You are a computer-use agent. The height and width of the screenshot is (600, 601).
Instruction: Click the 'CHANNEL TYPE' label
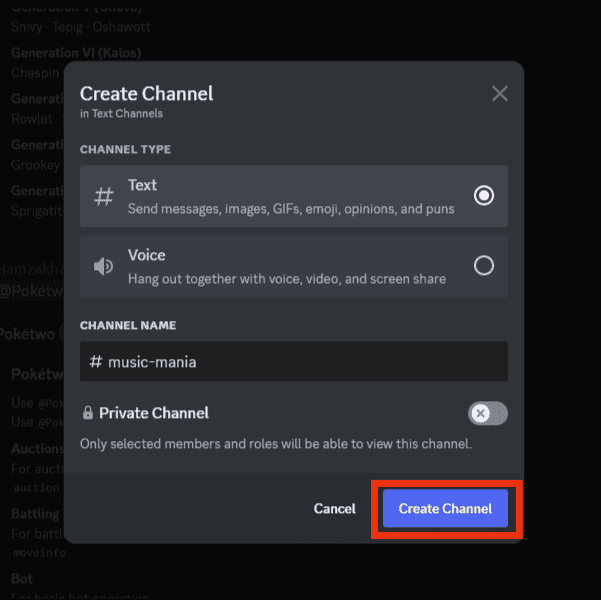125,149
